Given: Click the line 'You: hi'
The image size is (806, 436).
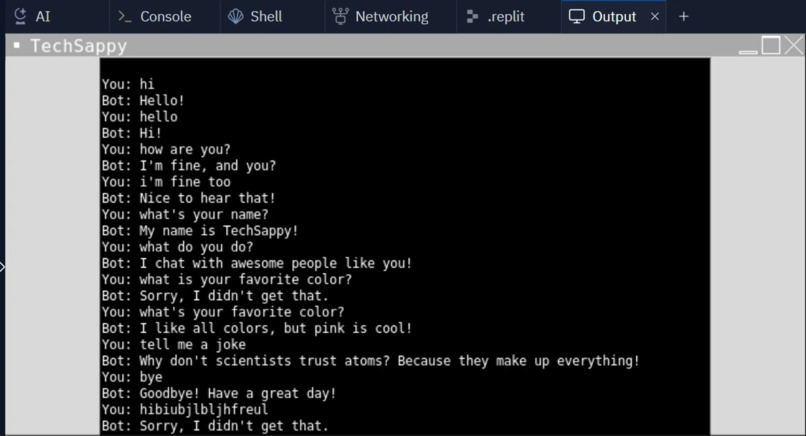Looking at the screenshot, I should (x=128, y=84).
